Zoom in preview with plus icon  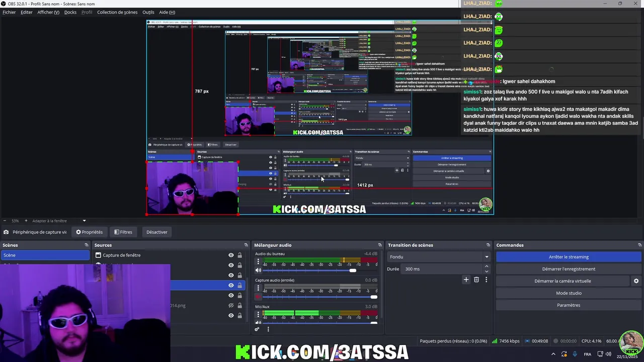26,221
